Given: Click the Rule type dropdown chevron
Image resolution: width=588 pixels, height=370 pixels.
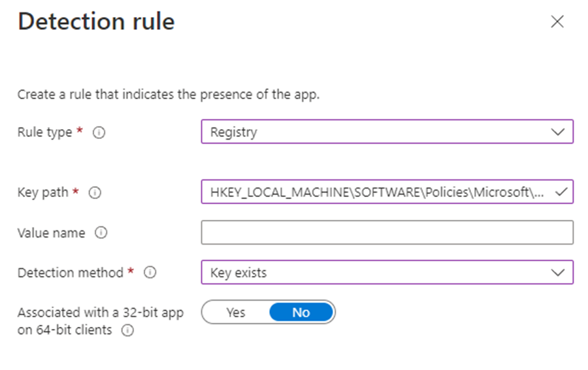Looking at the screenshot, I should tap(557, 132).
